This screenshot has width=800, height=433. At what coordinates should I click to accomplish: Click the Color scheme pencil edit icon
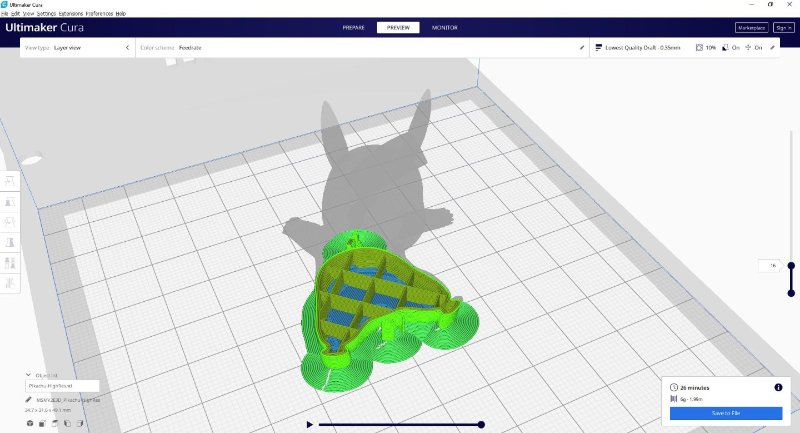coord(582,47)
